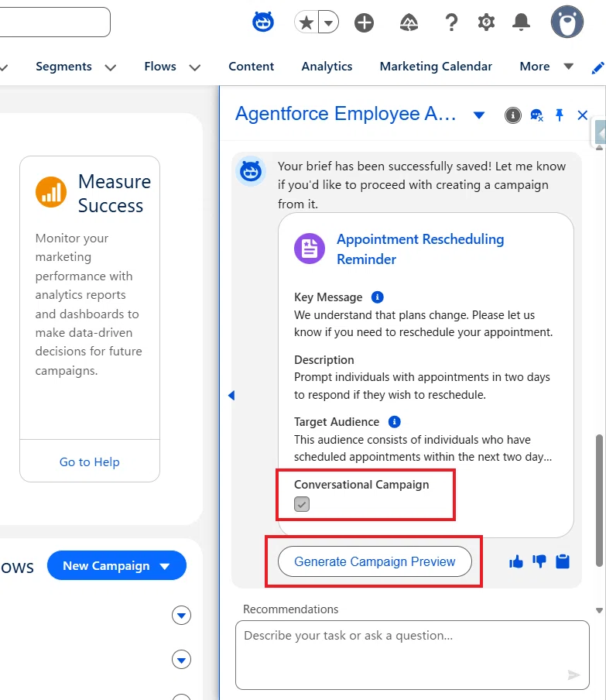Open the Analytics tab
606x700 pixels.
[x=327, y=67]
